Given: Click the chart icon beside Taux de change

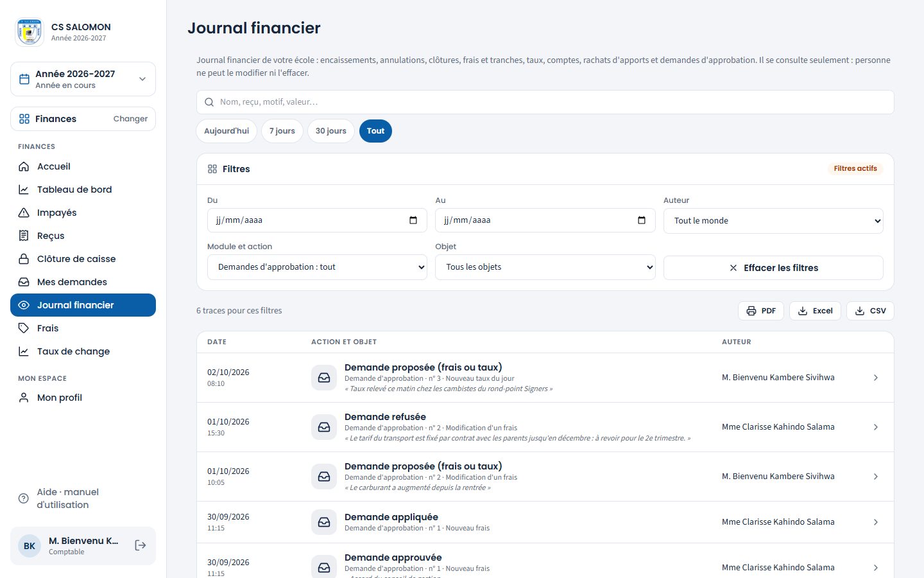Looking at the screenshot, I should click(x=24, y=351).
